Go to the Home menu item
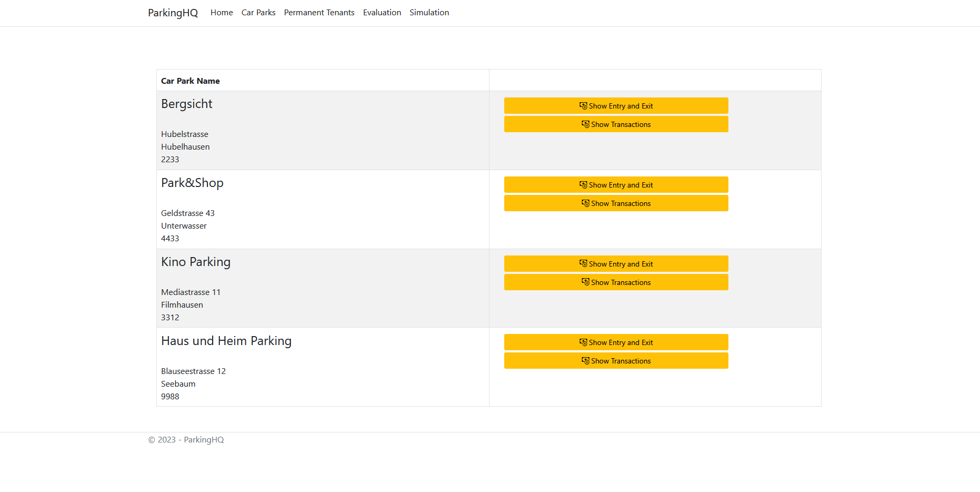Viewport: 980px width, 492px height. pyautogui.click(x=222, y=13)
